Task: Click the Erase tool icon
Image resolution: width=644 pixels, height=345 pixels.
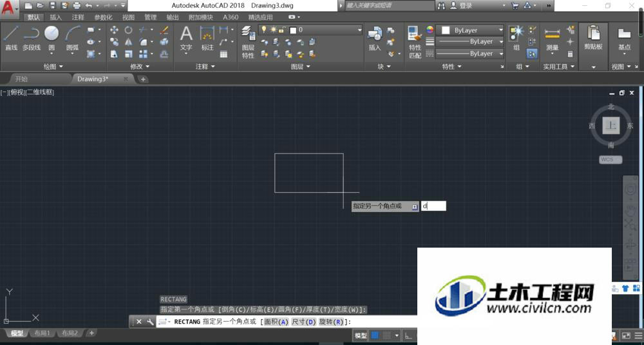Action: coord(164,30)
